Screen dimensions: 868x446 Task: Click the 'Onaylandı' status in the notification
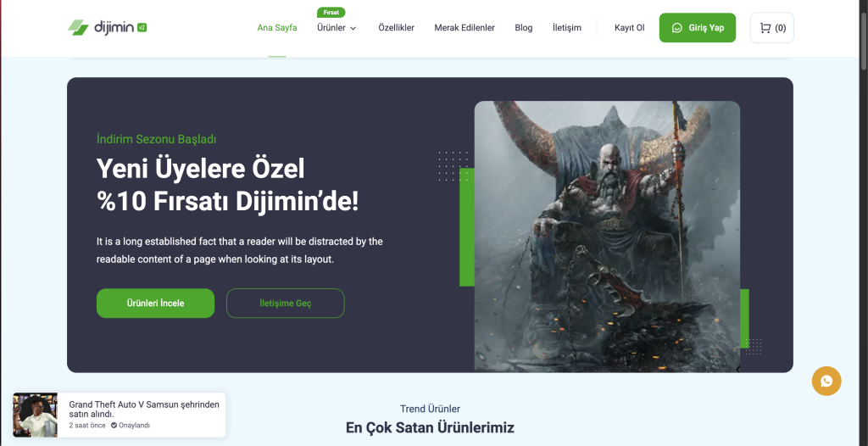(130, 426)
